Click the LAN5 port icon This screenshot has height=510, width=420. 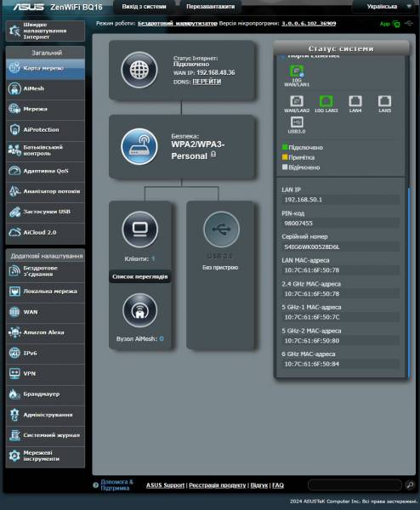coord(384,101)
